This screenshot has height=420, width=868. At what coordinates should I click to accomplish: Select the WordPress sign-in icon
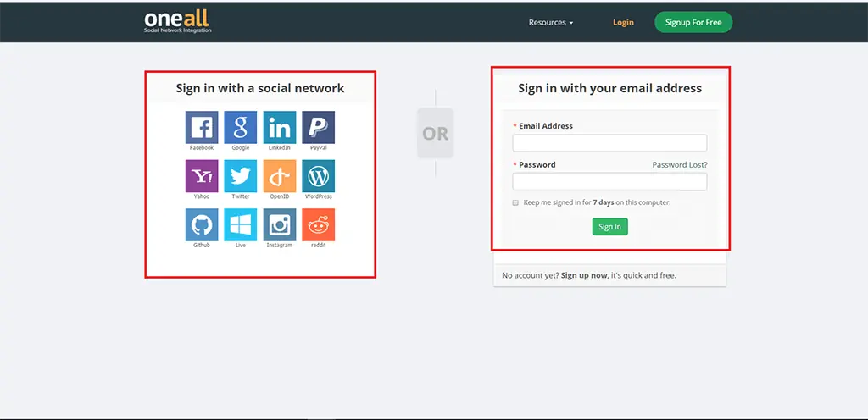[x=319, y=176]
